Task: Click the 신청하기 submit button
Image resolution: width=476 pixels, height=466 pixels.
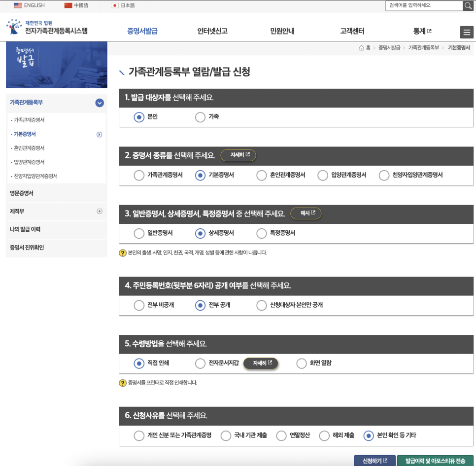Action: click(x=375, y=461)
